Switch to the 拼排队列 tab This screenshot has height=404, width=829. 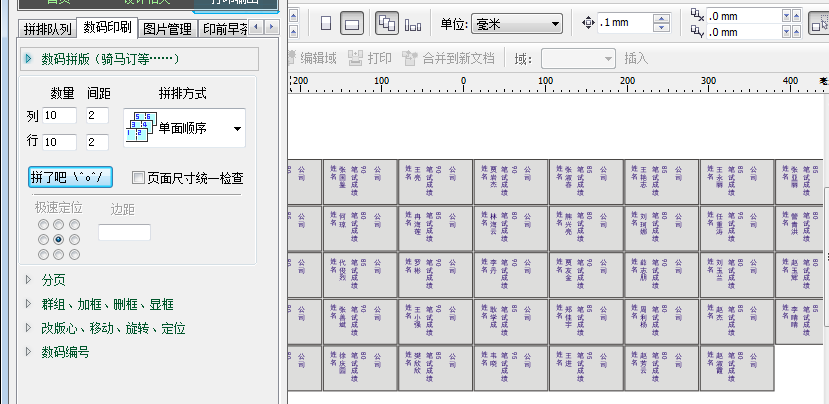[48, 29]
